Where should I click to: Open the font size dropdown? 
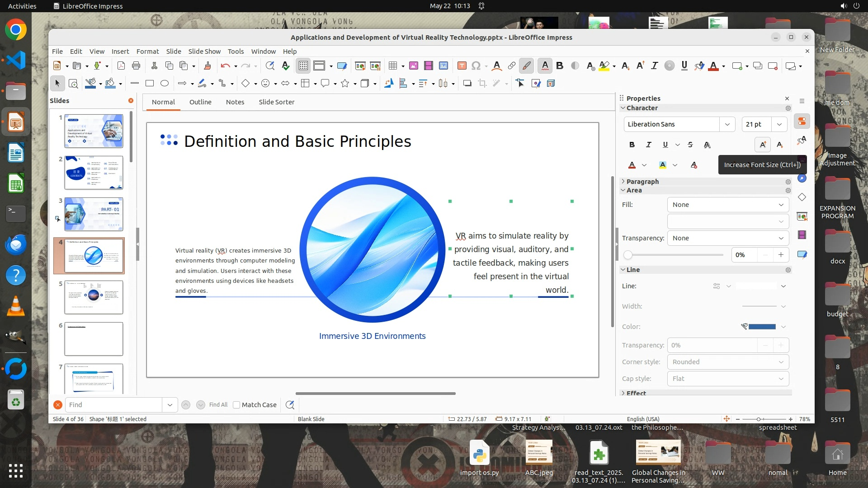pyautogui.click(x=779, y=124)
